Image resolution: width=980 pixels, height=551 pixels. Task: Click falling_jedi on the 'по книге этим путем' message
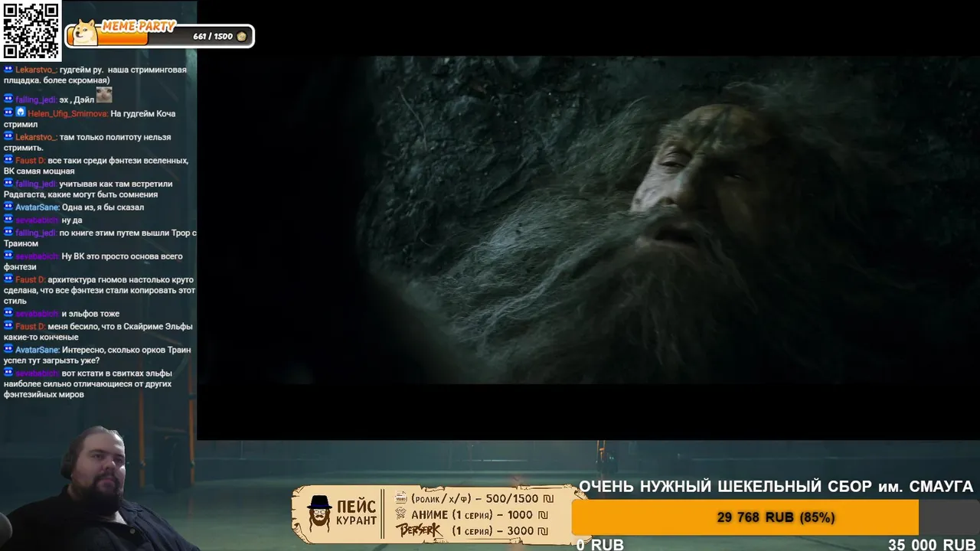[x=36, y=233]
